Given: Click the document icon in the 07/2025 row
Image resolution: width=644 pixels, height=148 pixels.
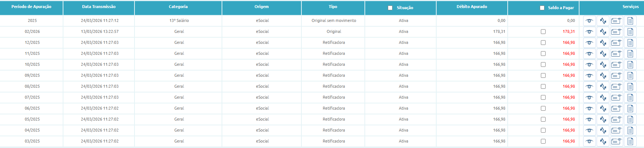Looking at the screenshot, I should [630, 98].
